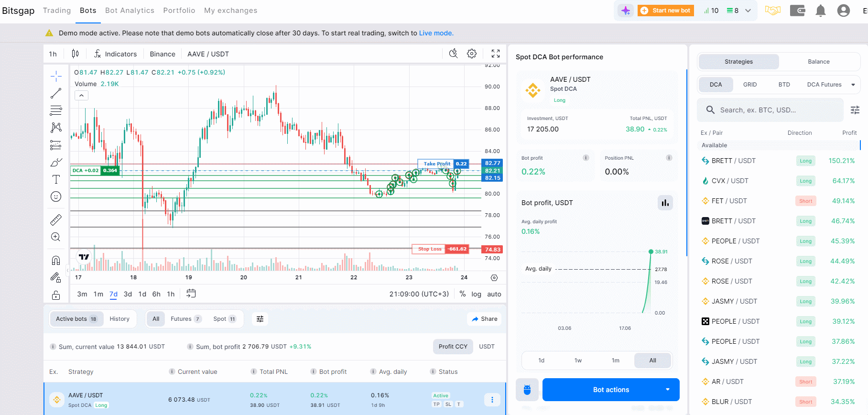Open the History tab
The height and width of the screenshot is (415, 868).
(x=119, y=319)
